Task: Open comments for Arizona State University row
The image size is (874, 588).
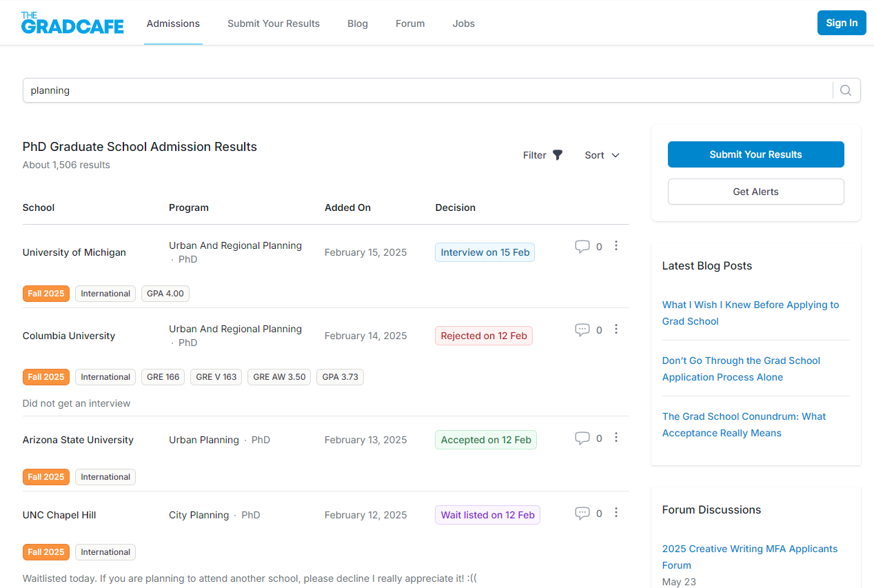Action: pos(582,438)
